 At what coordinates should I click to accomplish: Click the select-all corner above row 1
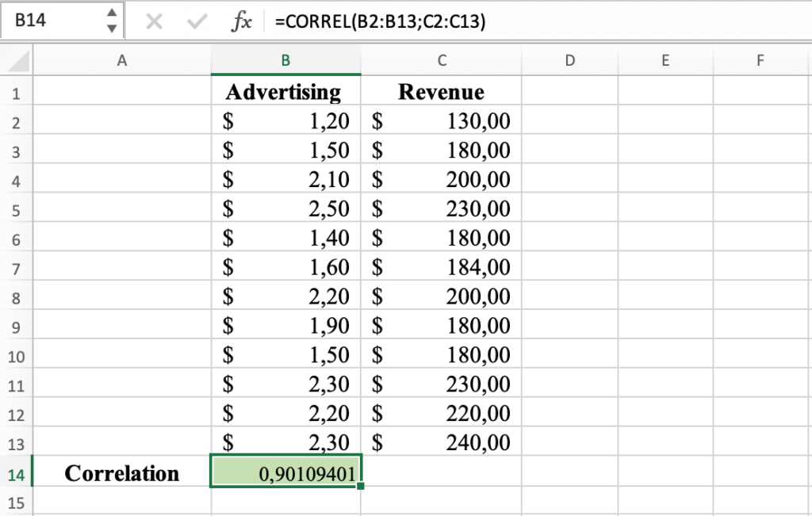point(16,60)
